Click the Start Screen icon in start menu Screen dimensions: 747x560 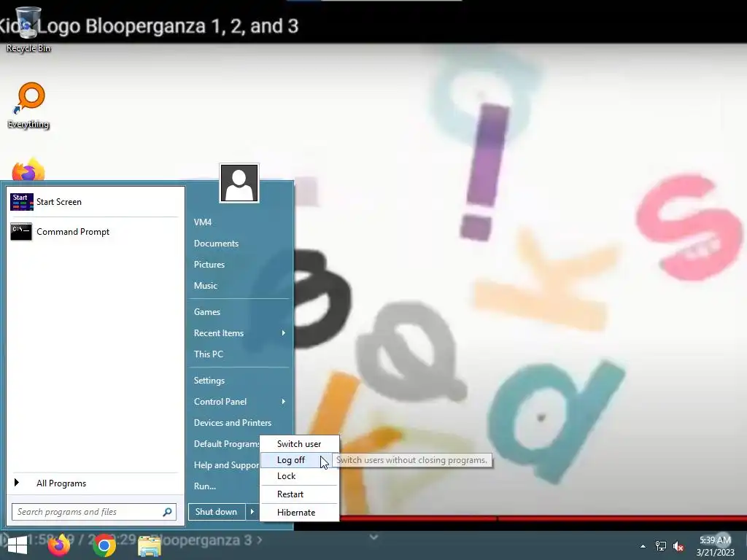click(22, 202)
